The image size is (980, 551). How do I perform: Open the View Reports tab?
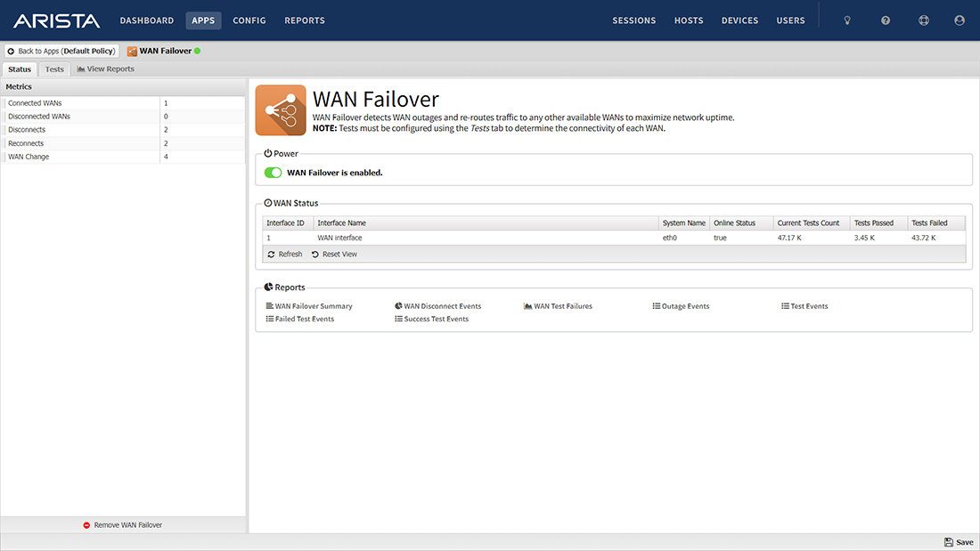[x=106, y=69]
